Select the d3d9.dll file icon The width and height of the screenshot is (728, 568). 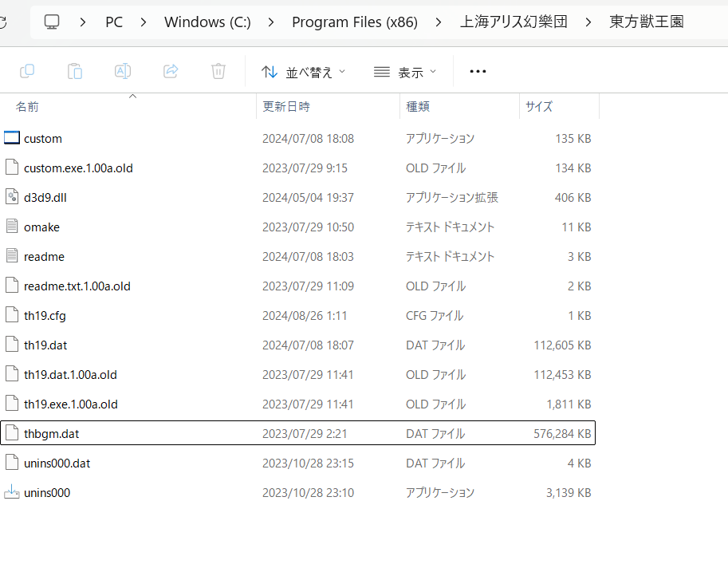(x=12, y=197)
